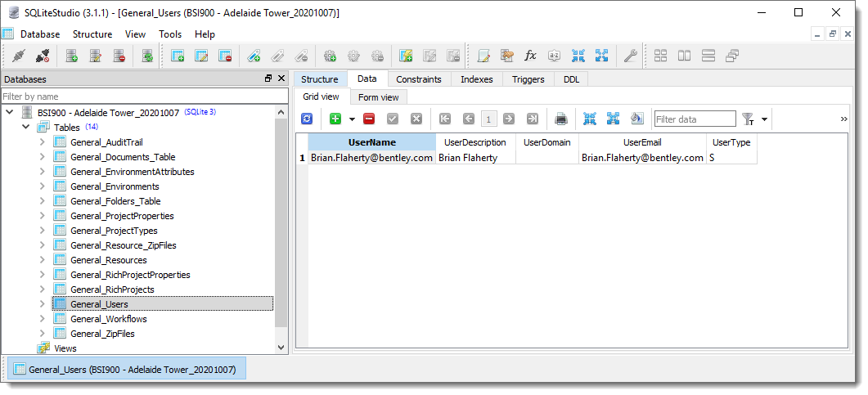Image resolution: width=868 pixels, height=395 pixels.
Task: Delete selected row with the red minus button
Action: (x=369, y=119)
